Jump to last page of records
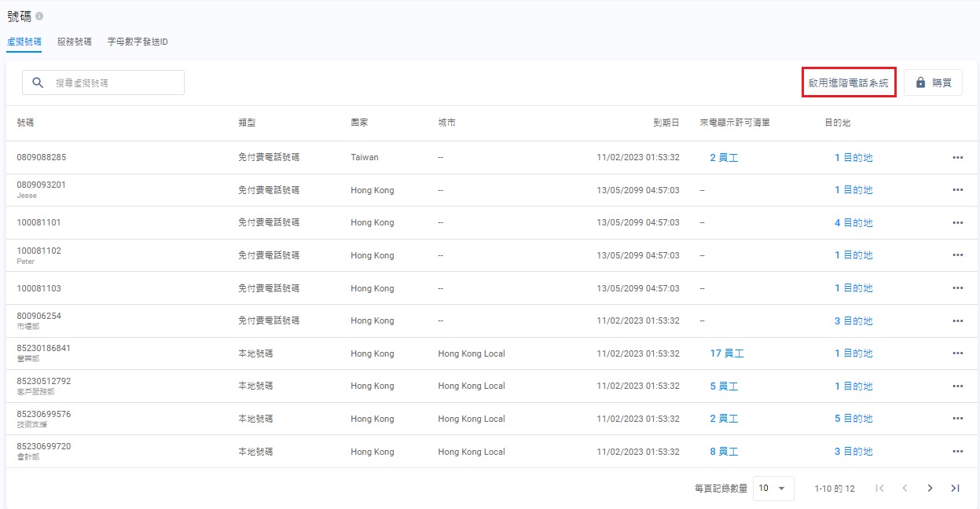The width and height of the screenshot is (980, 509). click(955, 488)
